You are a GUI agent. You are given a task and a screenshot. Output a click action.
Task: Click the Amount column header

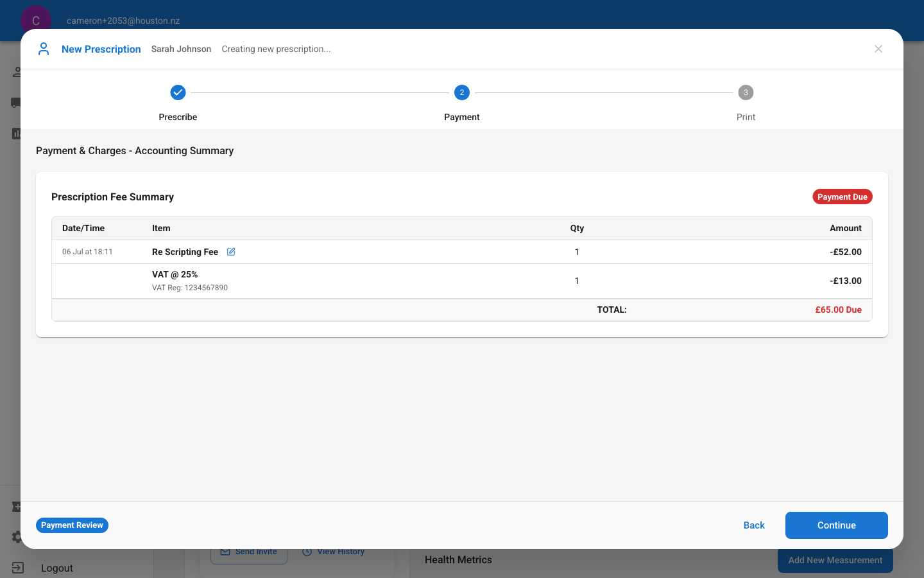tap(846, 228)
